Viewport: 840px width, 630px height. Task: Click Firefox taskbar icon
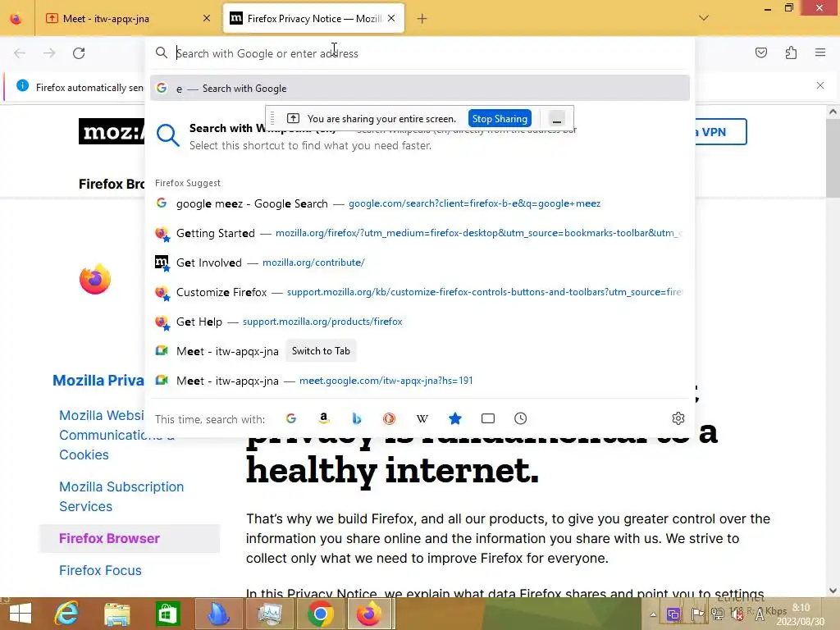click(x=370, y=614)
